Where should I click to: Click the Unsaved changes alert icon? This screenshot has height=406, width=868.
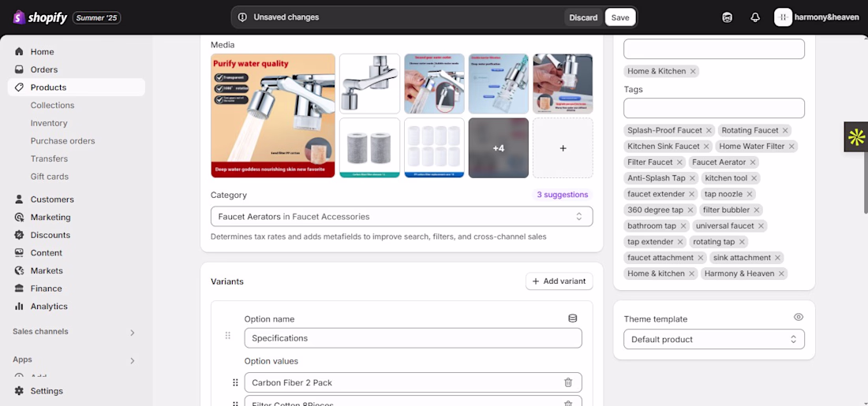(242, 17)
